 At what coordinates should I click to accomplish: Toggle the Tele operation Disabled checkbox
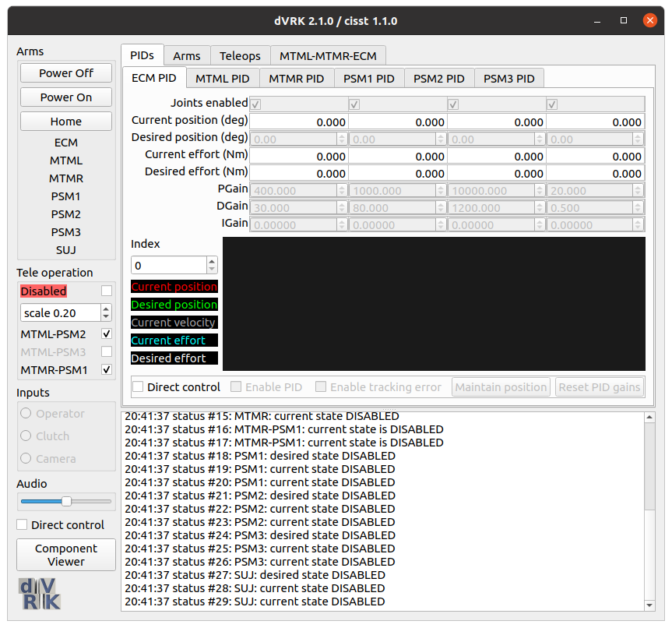[107, 291]
